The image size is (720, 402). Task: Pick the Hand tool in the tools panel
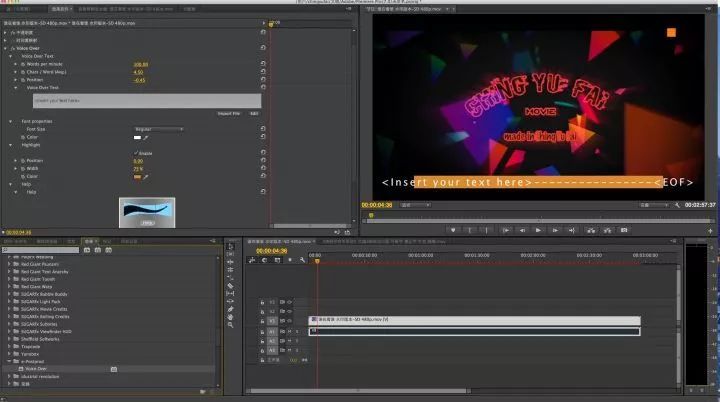[x=230, y=318]
